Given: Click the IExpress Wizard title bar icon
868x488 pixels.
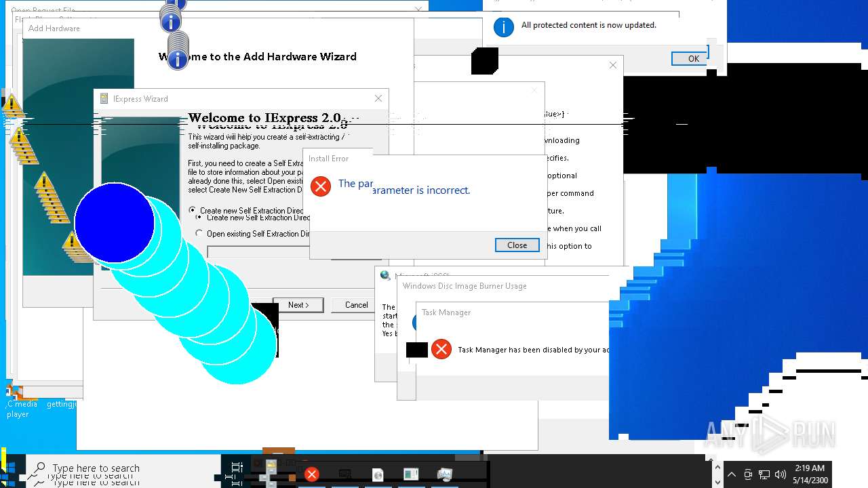Looking at the screenshot, I should click(104, 98).
